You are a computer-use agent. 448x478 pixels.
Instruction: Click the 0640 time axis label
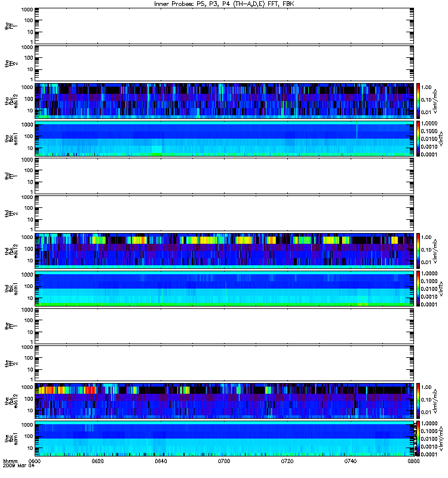point(161,461)
